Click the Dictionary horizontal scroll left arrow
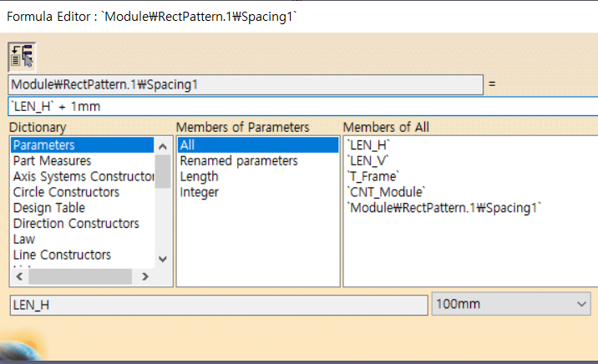The width and height of the screenshot is (598, 364). 20,276
